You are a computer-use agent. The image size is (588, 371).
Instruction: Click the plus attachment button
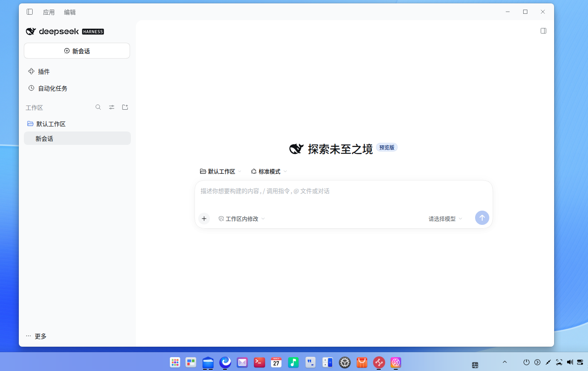coord(204,219)
